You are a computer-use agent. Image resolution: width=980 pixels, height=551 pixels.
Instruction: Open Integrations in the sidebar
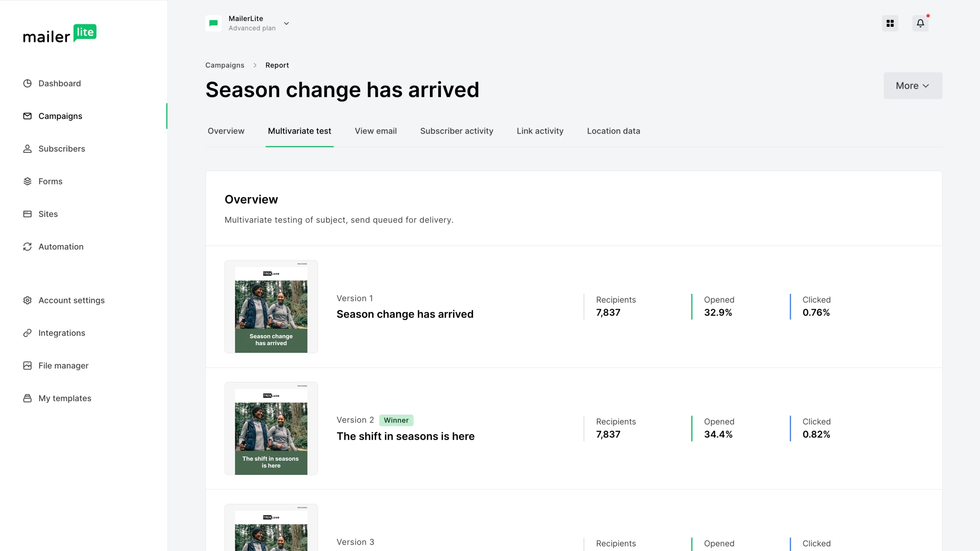[x=62, y=333]
